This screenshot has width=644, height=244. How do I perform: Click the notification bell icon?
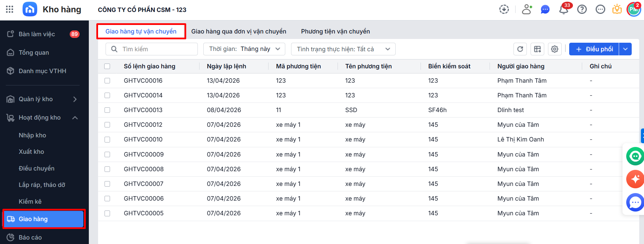tap(563, 9)
